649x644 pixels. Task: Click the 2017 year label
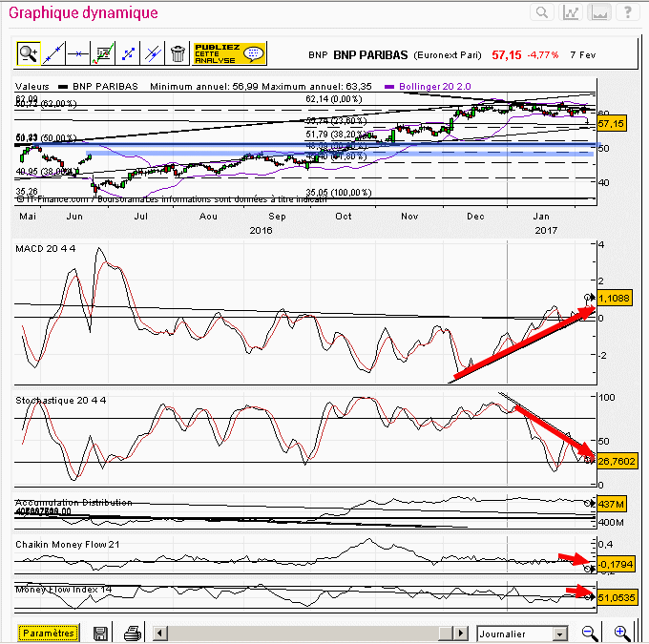546,231
